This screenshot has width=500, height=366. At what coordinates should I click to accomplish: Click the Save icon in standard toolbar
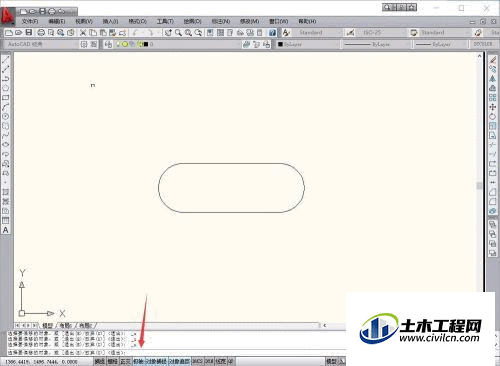tap(29, 32)
